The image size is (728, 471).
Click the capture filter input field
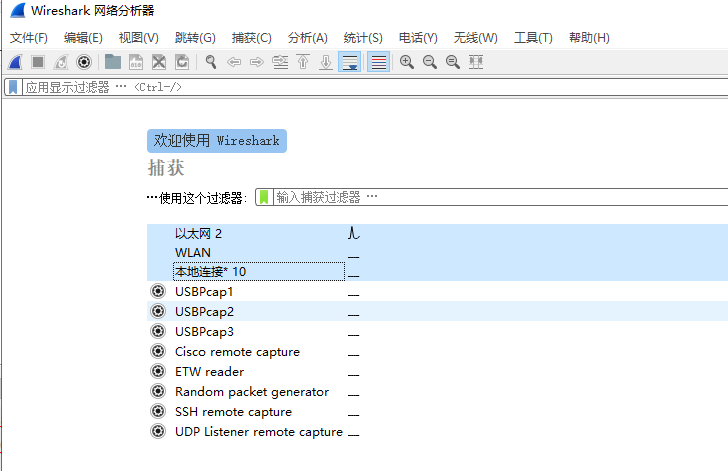click(x=500, y=197)
